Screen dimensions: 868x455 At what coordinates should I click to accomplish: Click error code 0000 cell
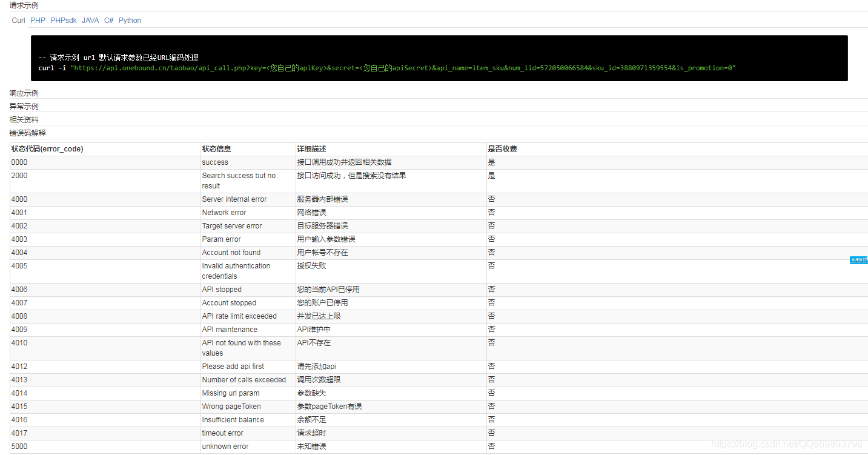point(105,162)
